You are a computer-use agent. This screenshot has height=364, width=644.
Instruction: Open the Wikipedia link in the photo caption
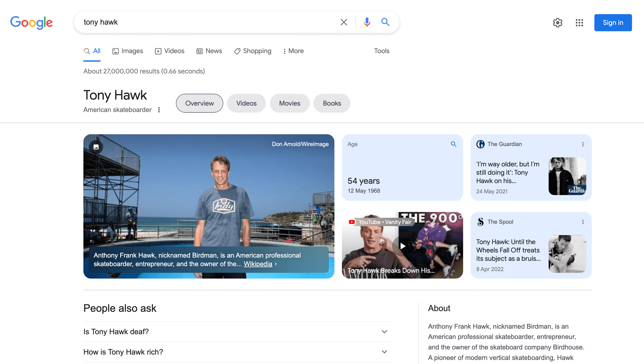click(x=258, y=264)
